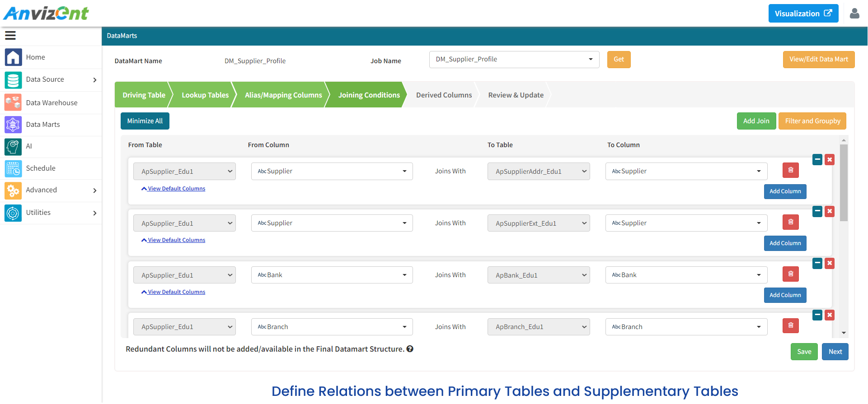Click the Advanced gears icon

[x=13, y=190]
